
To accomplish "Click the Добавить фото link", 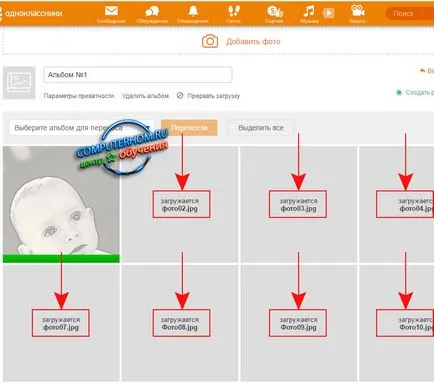I will [253, 42].
